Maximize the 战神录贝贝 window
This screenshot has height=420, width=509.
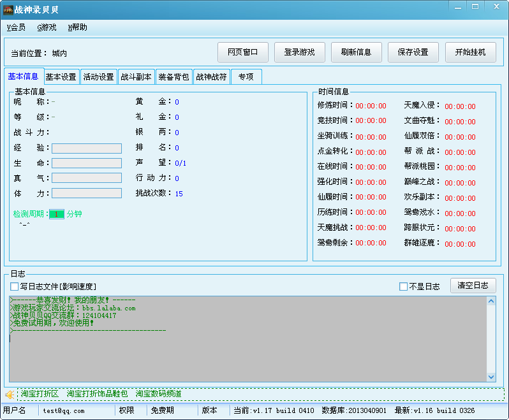coord(475,7)
